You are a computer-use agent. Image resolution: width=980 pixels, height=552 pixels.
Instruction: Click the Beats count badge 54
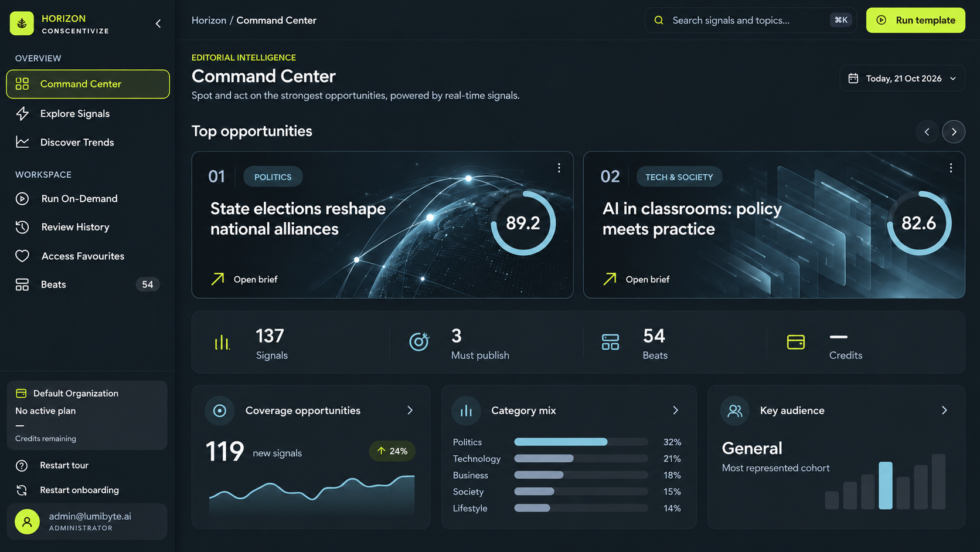pyautogui.click(x=147, y=285)
